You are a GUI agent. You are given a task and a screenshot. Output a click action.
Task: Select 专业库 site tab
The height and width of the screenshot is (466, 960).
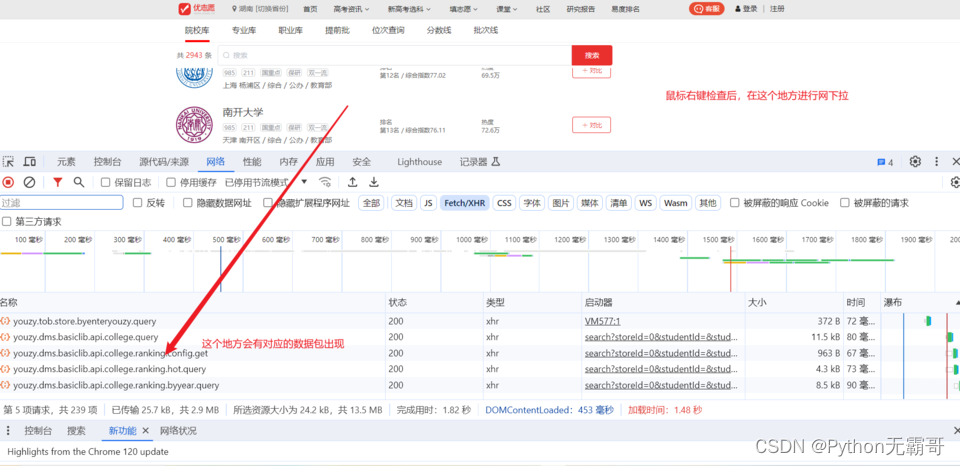(244, 30)
